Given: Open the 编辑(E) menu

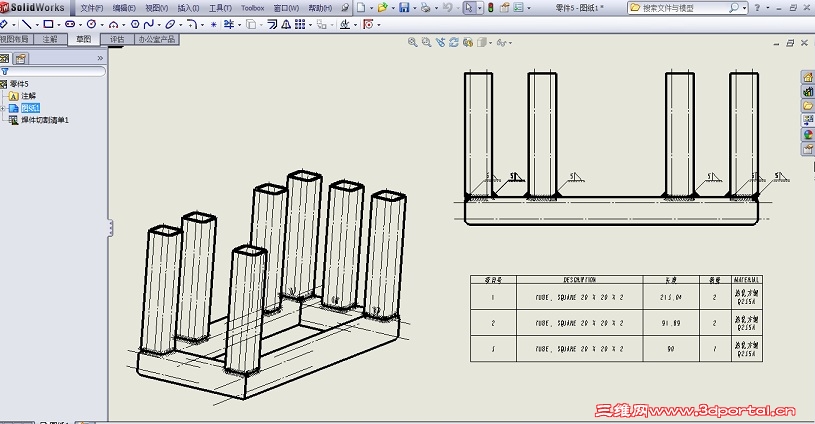Looking at the screenshot, I should 124,8.
